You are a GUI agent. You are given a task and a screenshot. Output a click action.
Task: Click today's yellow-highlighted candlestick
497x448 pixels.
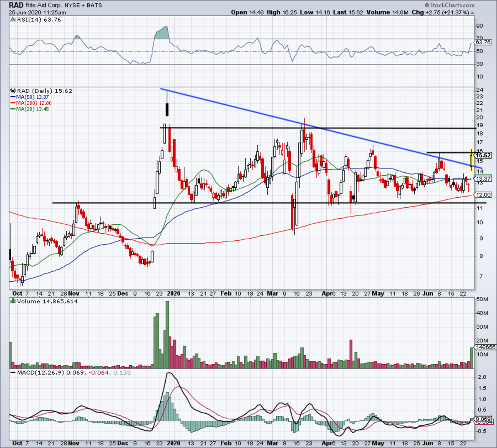471,160
